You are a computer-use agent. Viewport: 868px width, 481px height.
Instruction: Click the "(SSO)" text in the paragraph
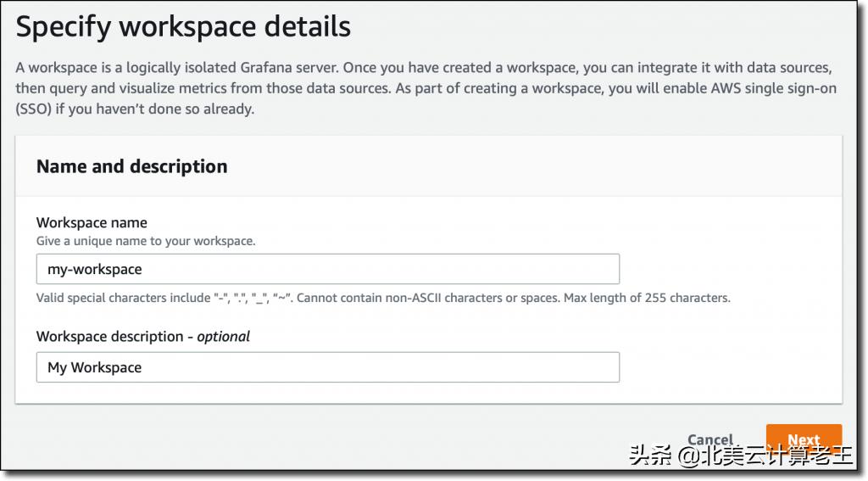point(33,109)
